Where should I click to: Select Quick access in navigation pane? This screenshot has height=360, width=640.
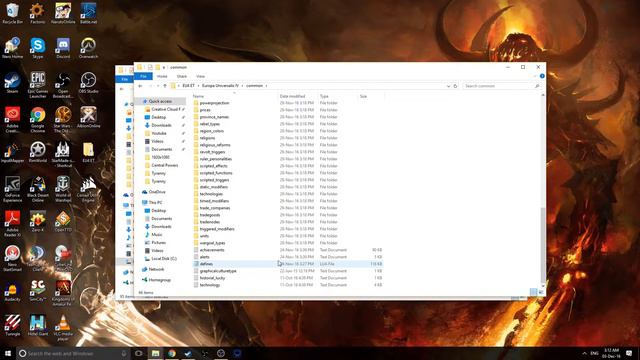click(160, 101)
